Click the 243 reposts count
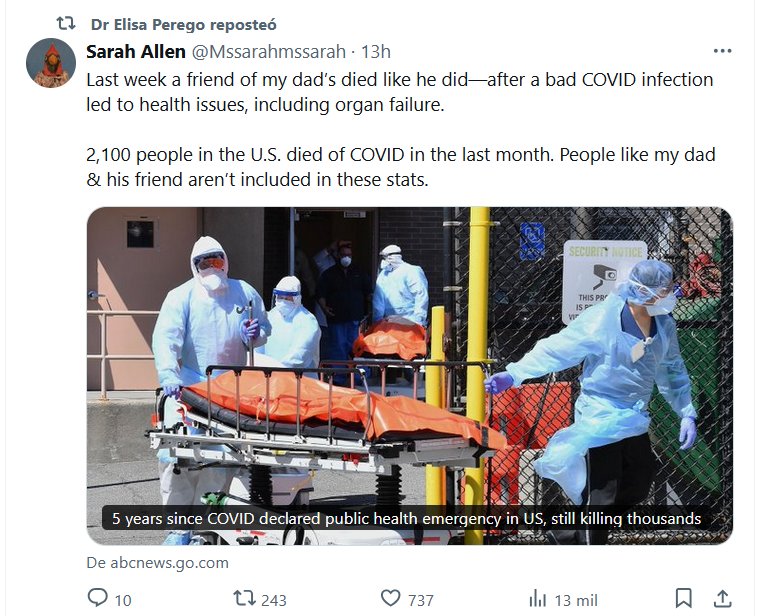The height and width of the screenshot is (616, 764). (274, 600)
